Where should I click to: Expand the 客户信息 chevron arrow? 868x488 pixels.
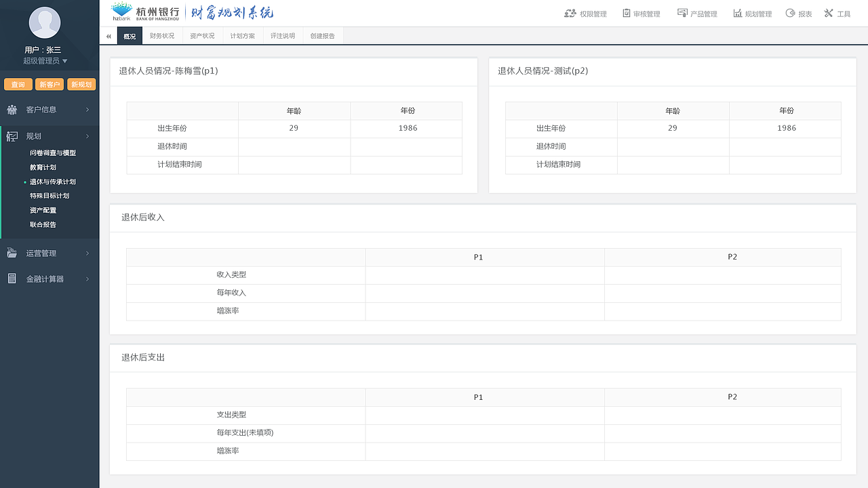(87, 110)
